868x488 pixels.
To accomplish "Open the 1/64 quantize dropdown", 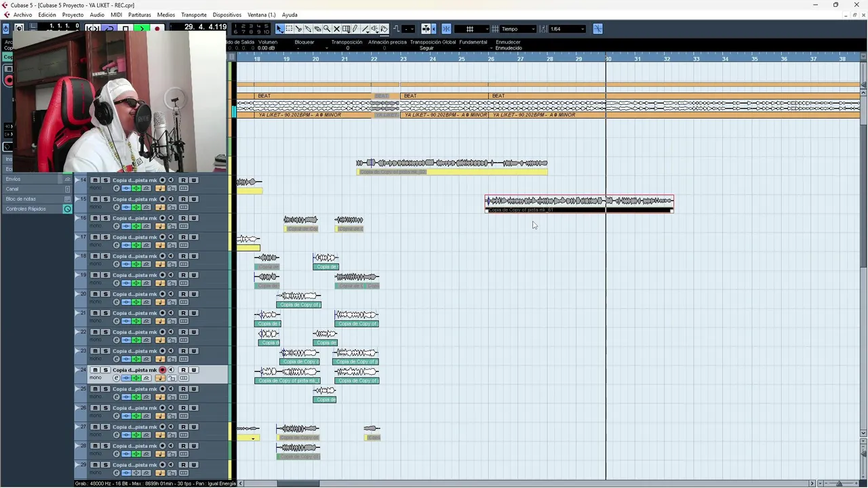I will pyautogui.click(x=567, y=28).
